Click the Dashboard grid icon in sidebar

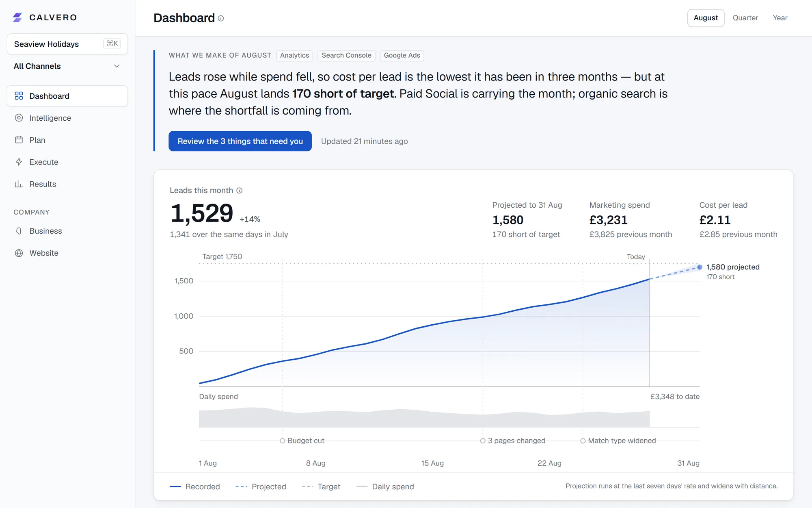click(x=19, y=96)
